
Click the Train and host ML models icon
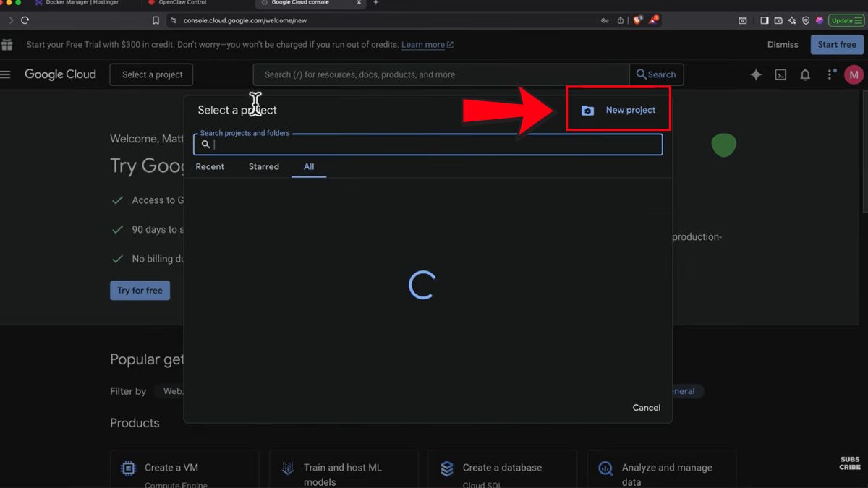pos(287,468)
